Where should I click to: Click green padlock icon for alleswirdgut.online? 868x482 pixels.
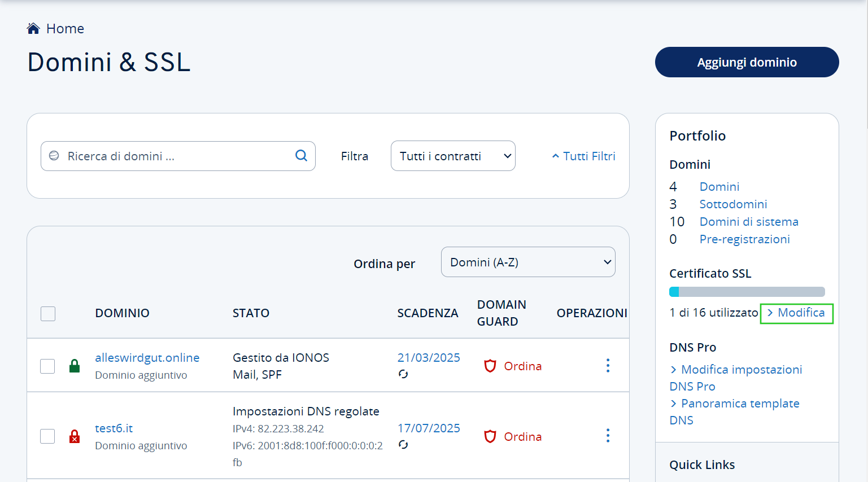(75, 366)
